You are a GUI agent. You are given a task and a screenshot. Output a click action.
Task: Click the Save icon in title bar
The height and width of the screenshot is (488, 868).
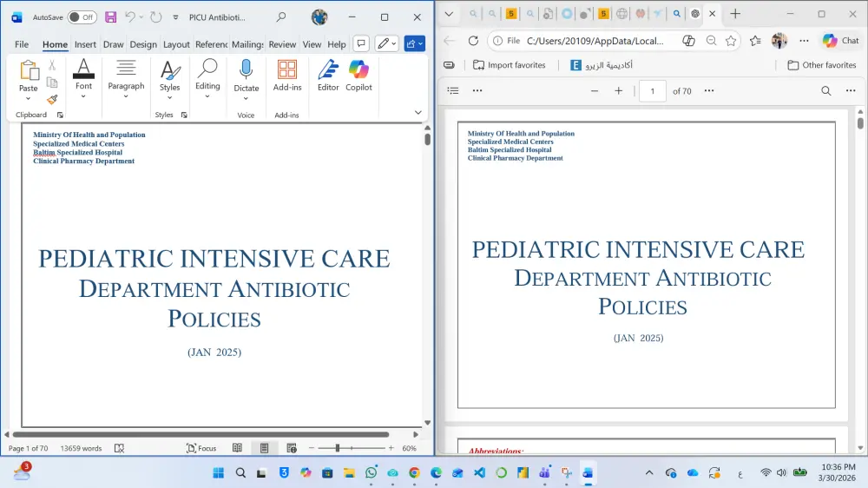110,17
